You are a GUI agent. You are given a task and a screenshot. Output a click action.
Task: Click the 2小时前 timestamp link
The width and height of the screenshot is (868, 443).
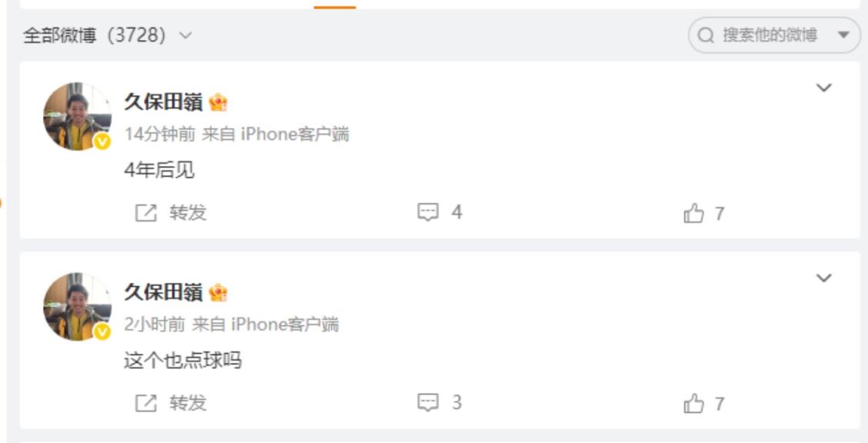tap(155, 325)
